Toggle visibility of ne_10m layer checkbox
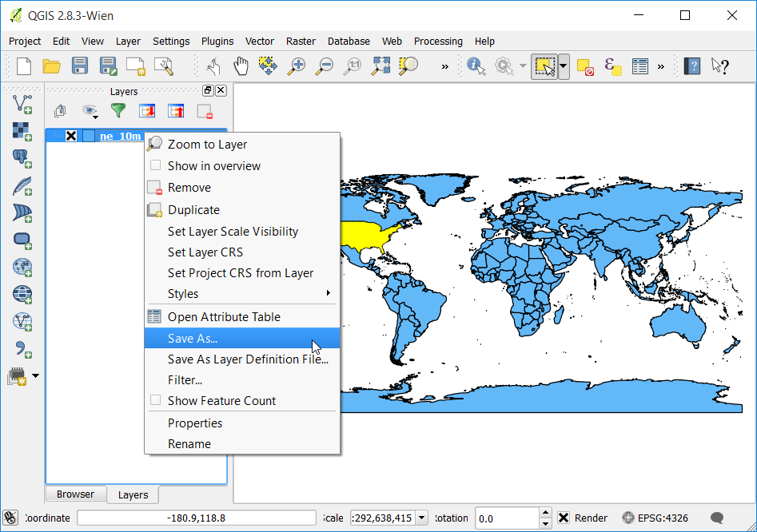 71,136
